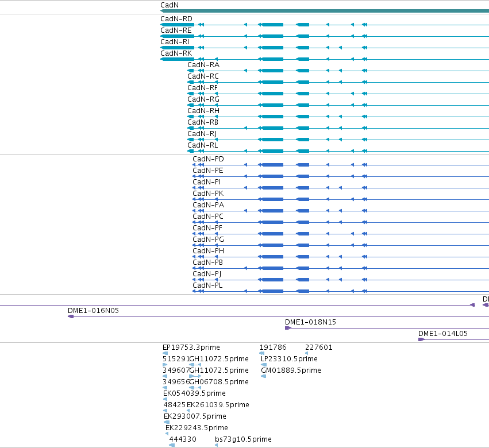Open the EK261039.5prime feature label
The width and height of the screenshot is (489, 448).
click(x=218, y=405)
